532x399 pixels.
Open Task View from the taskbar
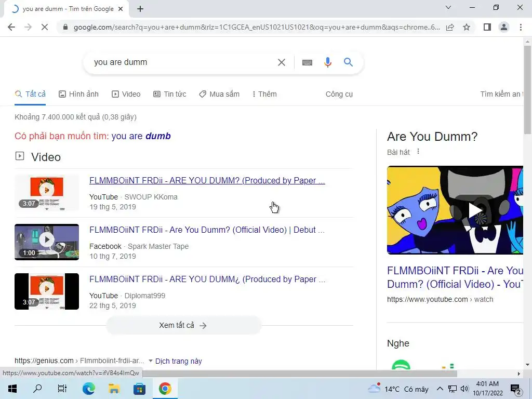[x=62, y=389]
